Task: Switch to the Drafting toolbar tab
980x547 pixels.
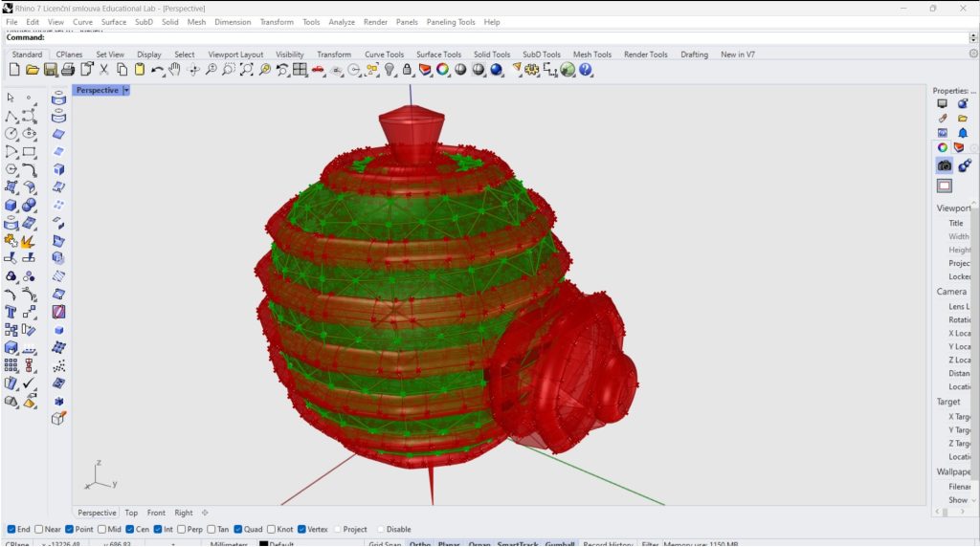Action: [695, 55]
